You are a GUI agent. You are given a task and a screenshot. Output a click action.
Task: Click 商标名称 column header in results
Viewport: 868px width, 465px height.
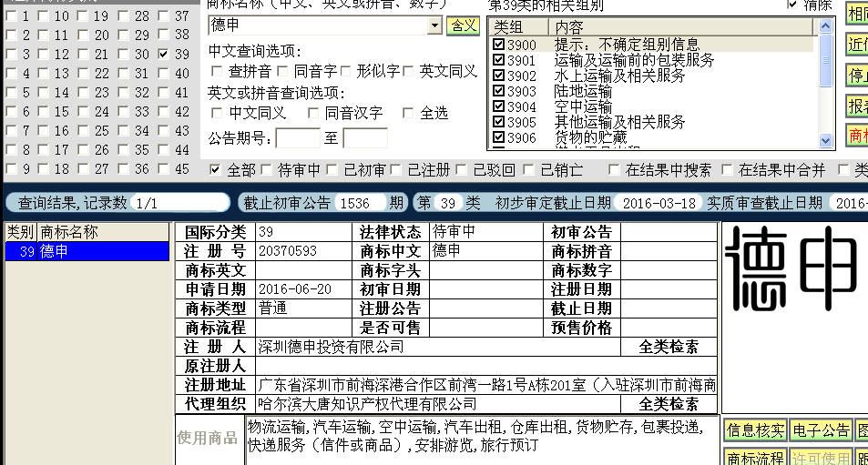[x=103, y=232]
